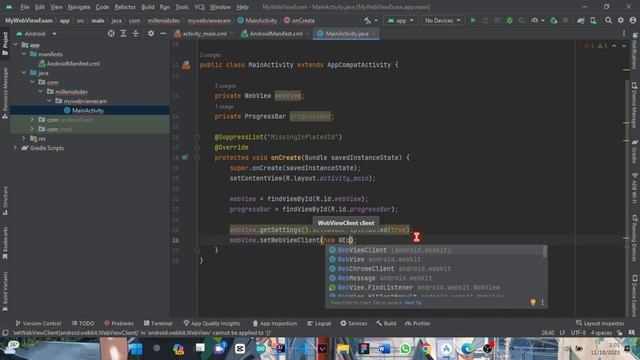Click the Attach Debugger to Android Process icon
The height and width of the screenshot is (360, 640).
[x=553, y=20]
